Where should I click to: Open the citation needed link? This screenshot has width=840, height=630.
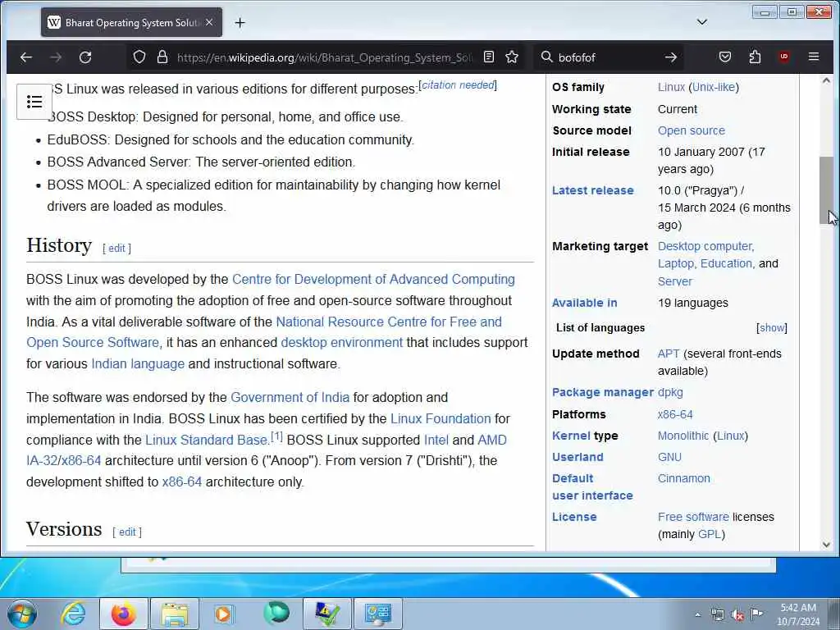coord(458,85)
